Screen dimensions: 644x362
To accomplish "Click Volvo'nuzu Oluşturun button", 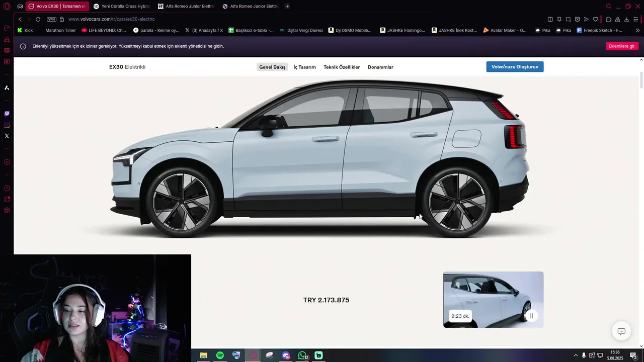I will (x=515, y=67).
